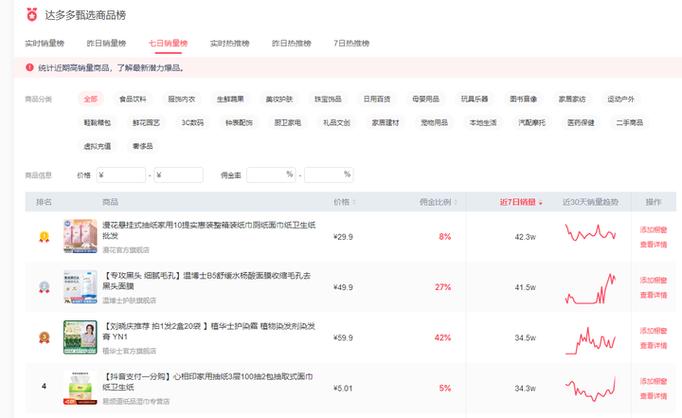Click 添加橱窗 for the ¥5.01 product
Screen dimensions: 682x418
(x=653, y=381)
